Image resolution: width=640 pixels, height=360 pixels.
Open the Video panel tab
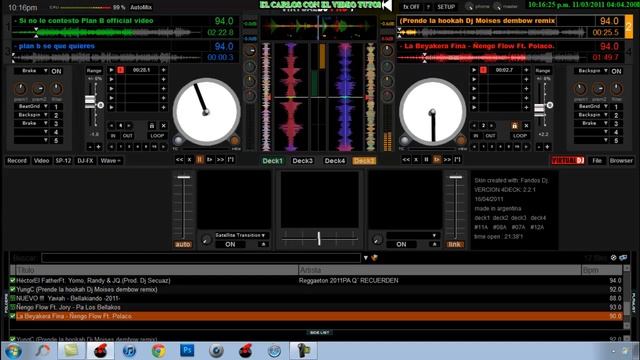click(x=41, y=160)
